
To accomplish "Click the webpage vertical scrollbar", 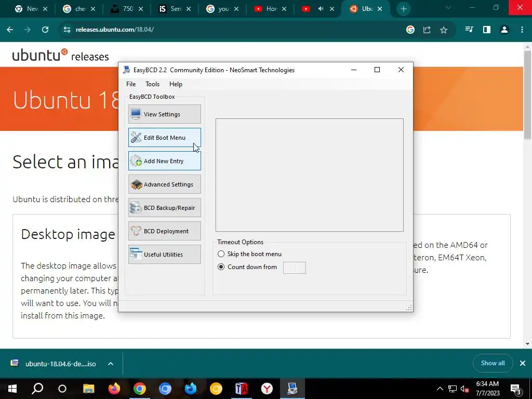I will pos(527,95).
